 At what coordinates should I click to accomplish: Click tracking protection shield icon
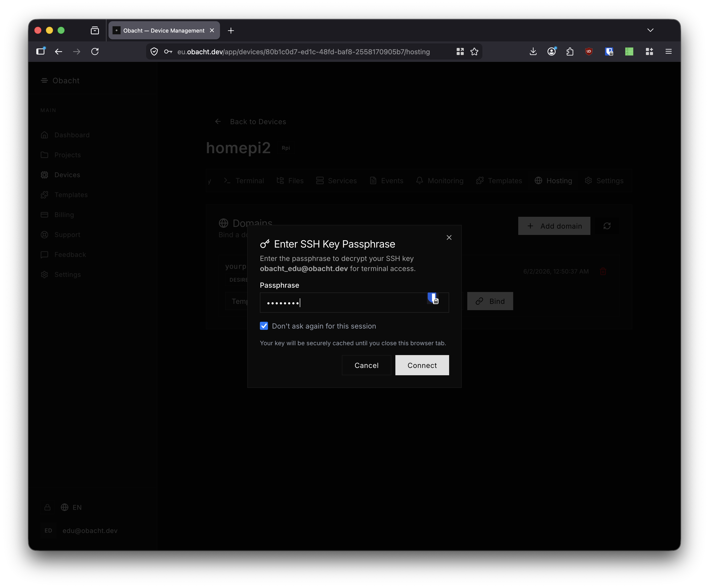(x=154, y=52)
